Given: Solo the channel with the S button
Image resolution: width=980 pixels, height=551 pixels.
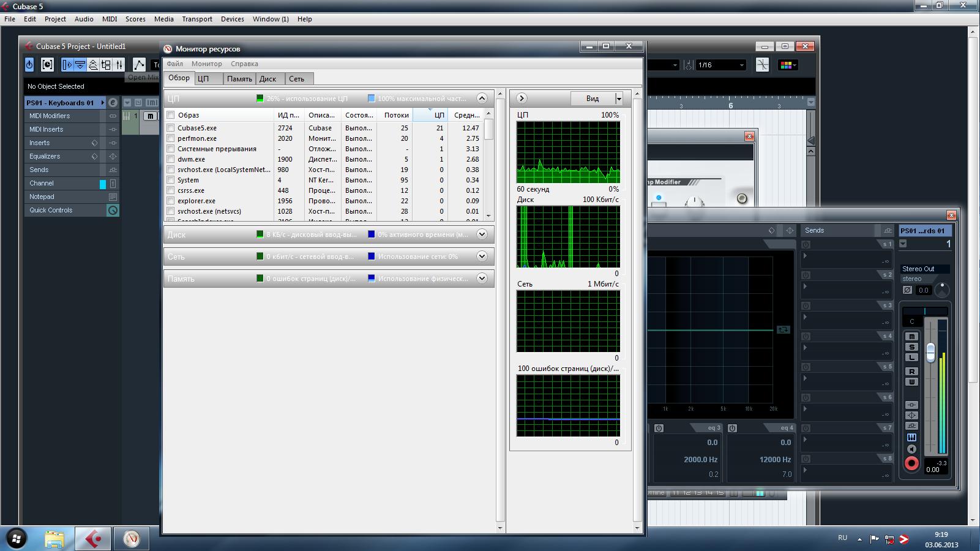Looking at the screenshot, I should (911, 347).
